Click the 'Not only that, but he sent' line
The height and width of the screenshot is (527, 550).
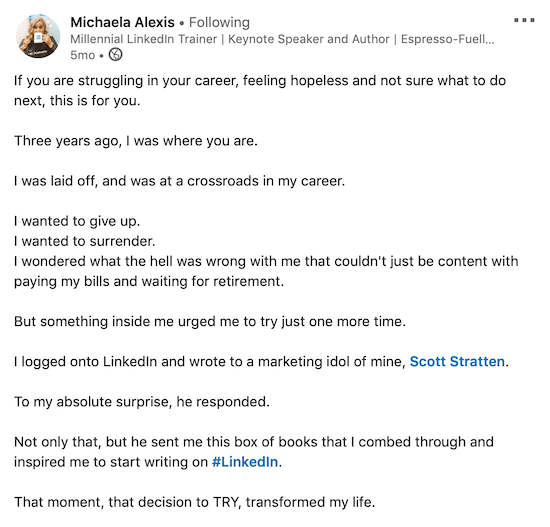coord(254,442)
